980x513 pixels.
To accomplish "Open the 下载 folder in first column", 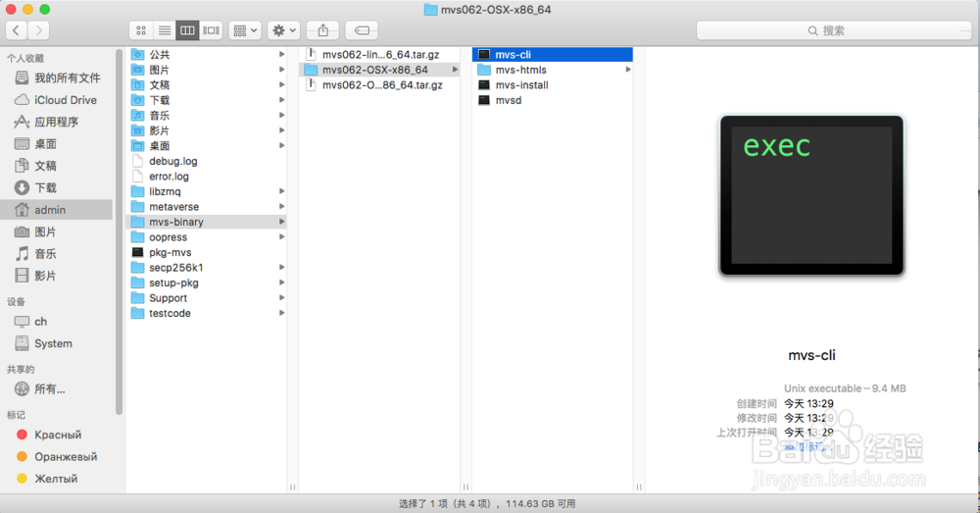I will [208, 100].
